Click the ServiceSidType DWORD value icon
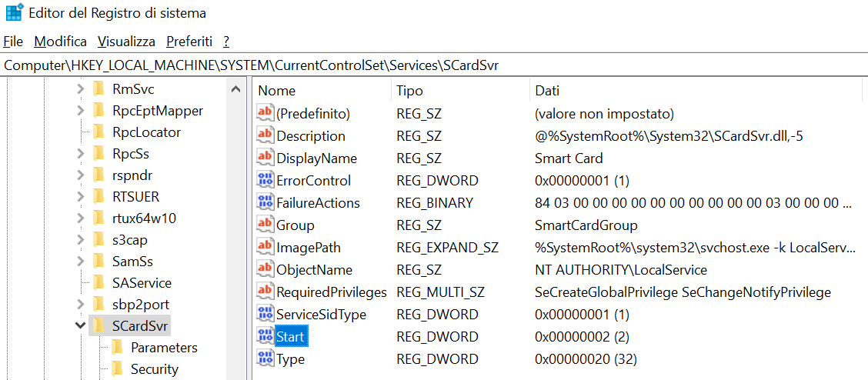This screenshot has height=380, width=868. coord(265,314)
